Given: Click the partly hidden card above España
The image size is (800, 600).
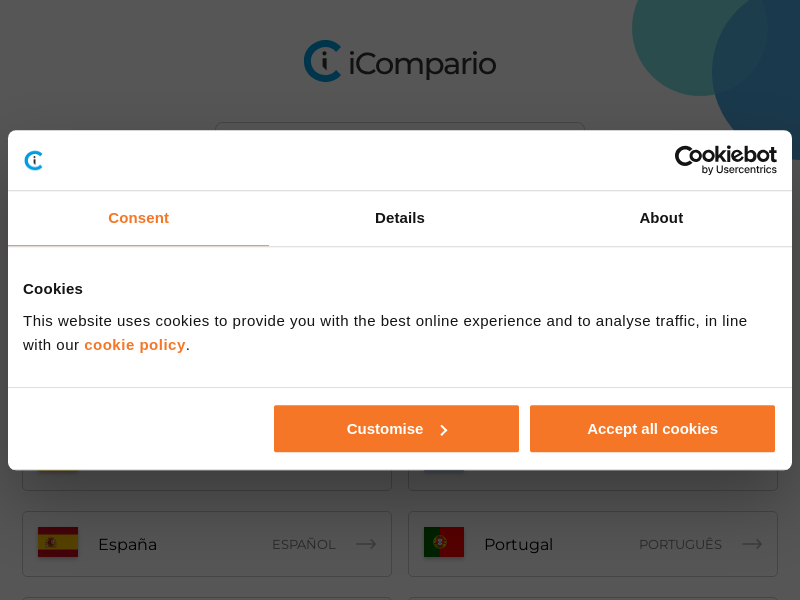Looking at the screenshot, I should (207, 480).
